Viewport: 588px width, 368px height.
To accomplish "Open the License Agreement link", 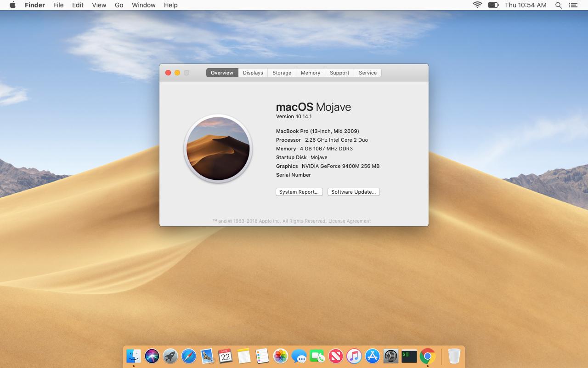I will tap(349, 221).
